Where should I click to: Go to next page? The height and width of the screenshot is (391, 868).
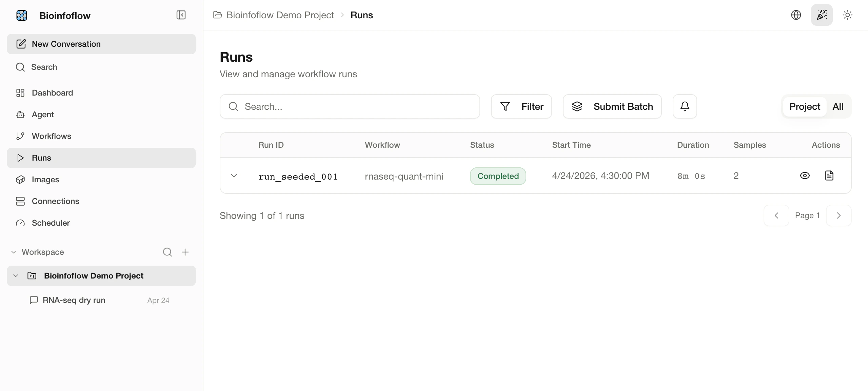pyautogui.click(x=839, y=215)
